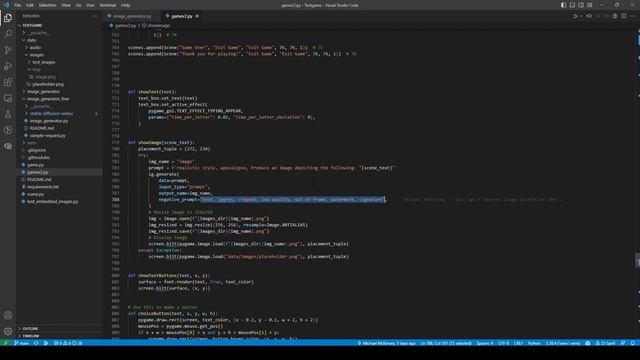This screenshot has height=360, width=640.
Task: Toggle the Primary Side Bar layout icon
Action: (564, 5)
